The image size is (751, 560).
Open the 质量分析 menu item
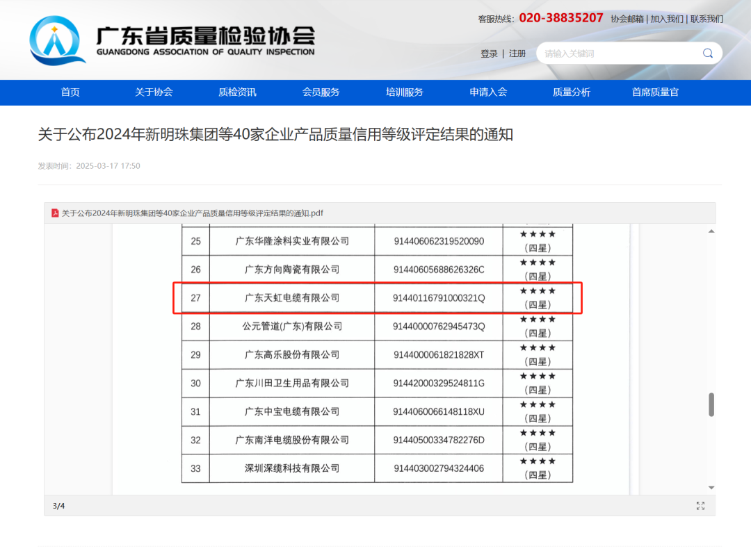(572, 92)
